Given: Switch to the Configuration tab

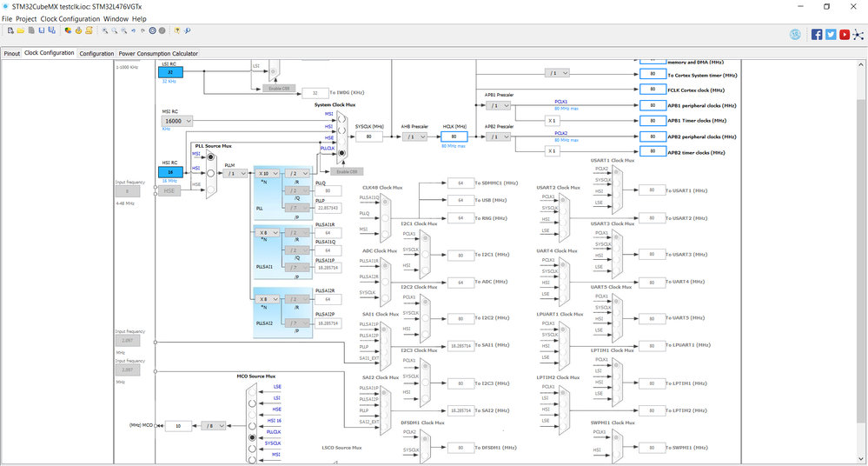Looking at the screenshot, I should pos(96,54).
